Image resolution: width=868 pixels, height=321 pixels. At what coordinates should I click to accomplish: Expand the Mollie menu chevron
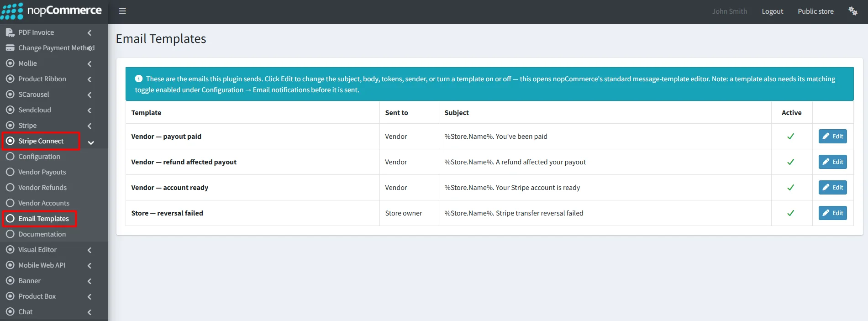[89, 64]
